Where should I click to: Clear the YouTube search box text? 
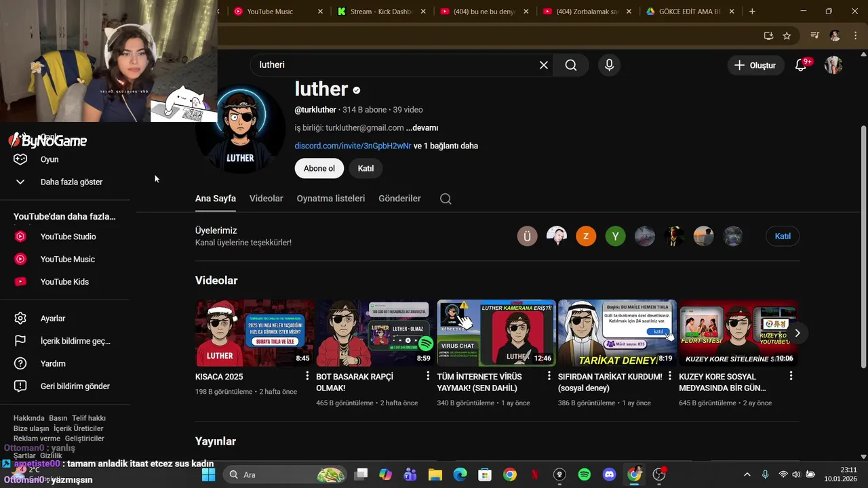(543, 65)
